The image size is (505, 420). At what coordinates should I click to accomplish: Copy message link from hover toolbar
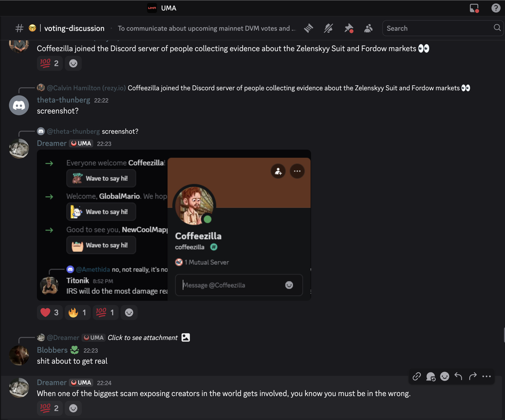(x=417, y=376)
